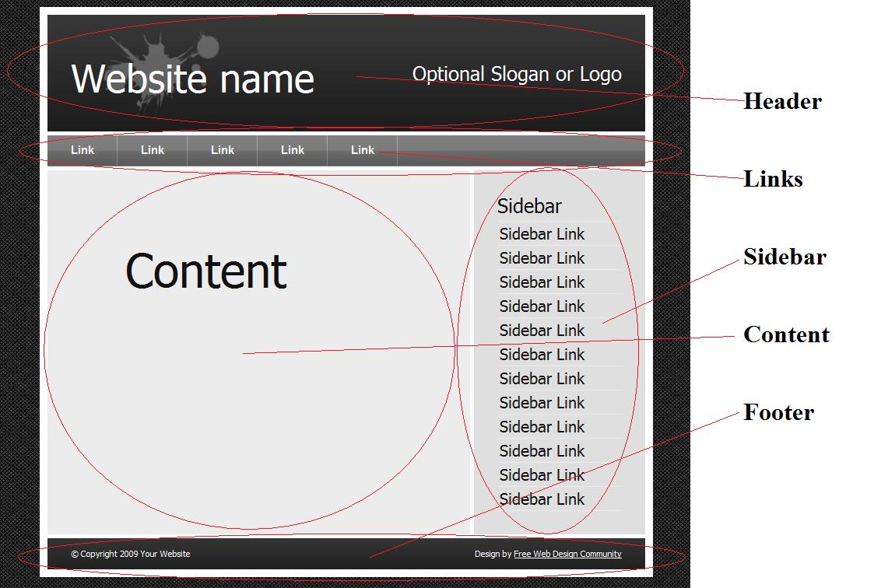
Task: Click the bold "Header" annotation label
Action: 782,101
